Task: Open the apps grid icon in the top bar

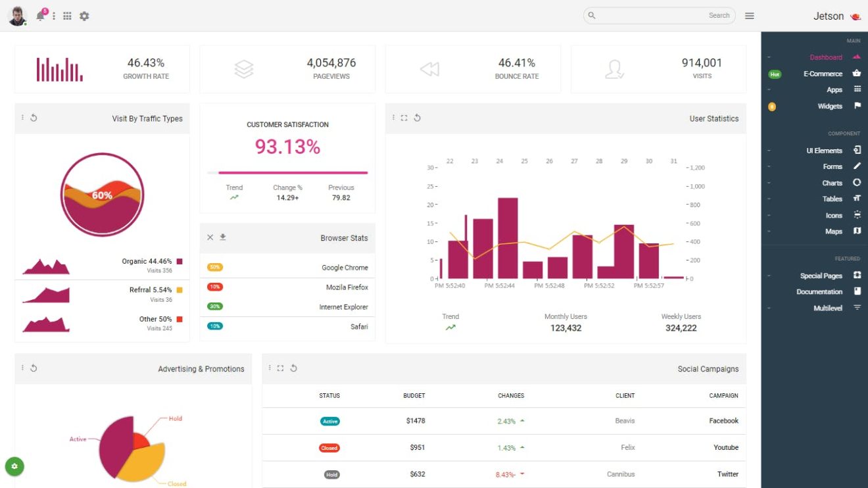Action: 67,15
